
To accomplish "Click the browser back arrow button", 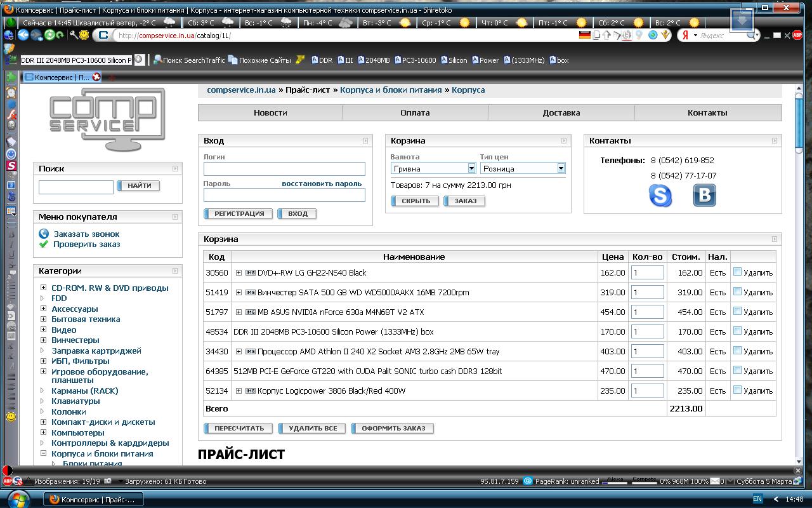I will (x=23, y=36).
